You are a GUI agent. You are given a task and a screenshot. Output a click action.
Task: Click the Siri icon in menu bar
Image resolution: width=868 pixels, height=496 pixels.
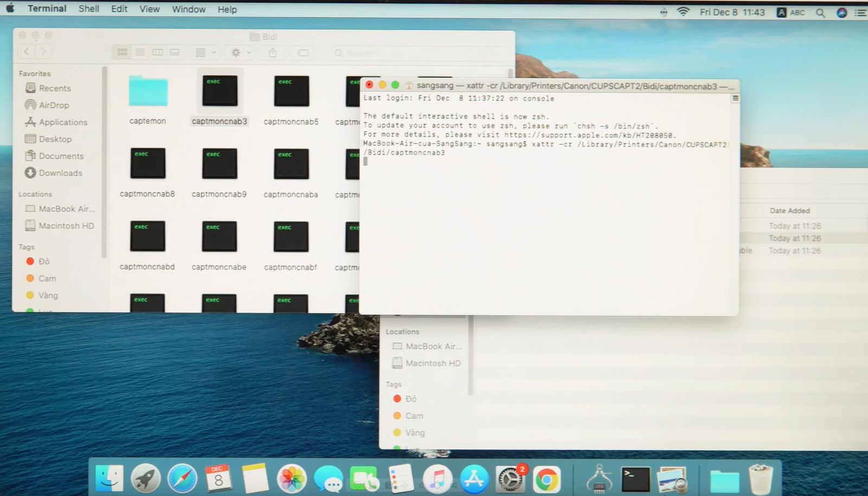click(841, 12)
